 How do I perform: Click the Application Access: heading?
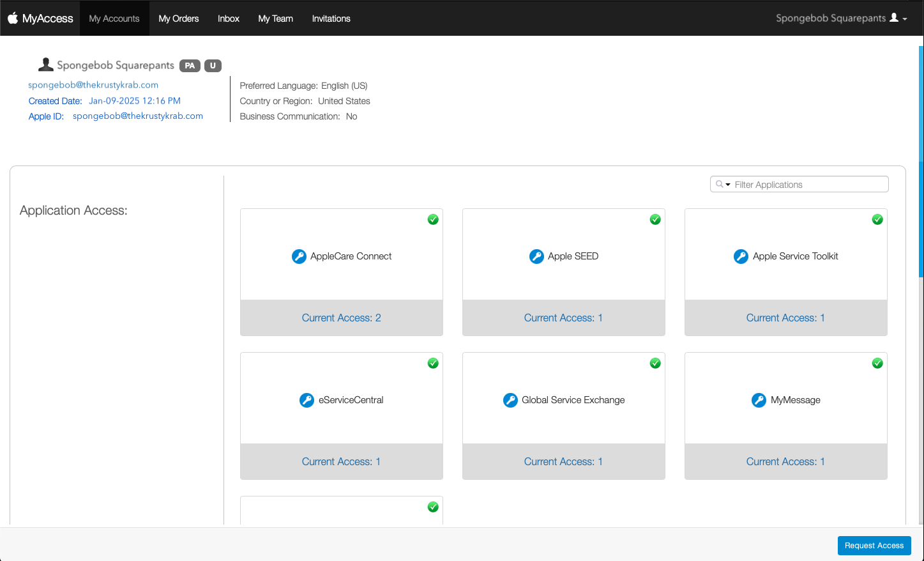pyautogui.click(x=73, y=210)
